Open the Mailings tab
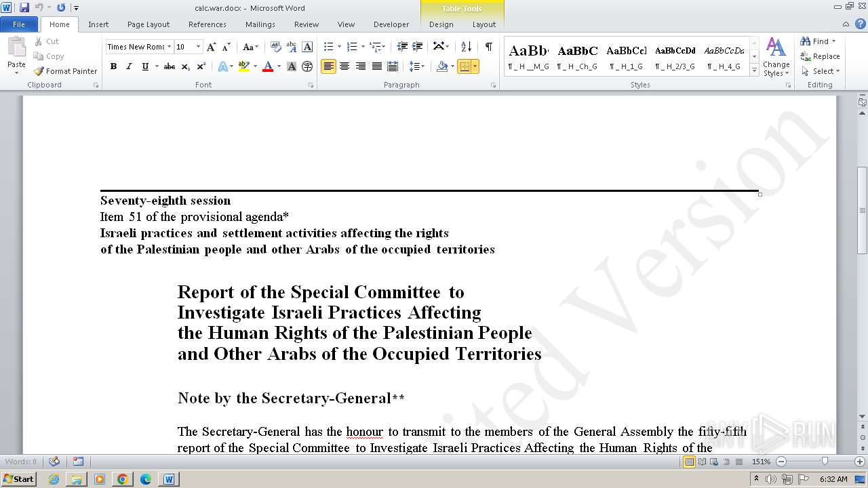The image size is (868, 488). click(x=260, y=24)
